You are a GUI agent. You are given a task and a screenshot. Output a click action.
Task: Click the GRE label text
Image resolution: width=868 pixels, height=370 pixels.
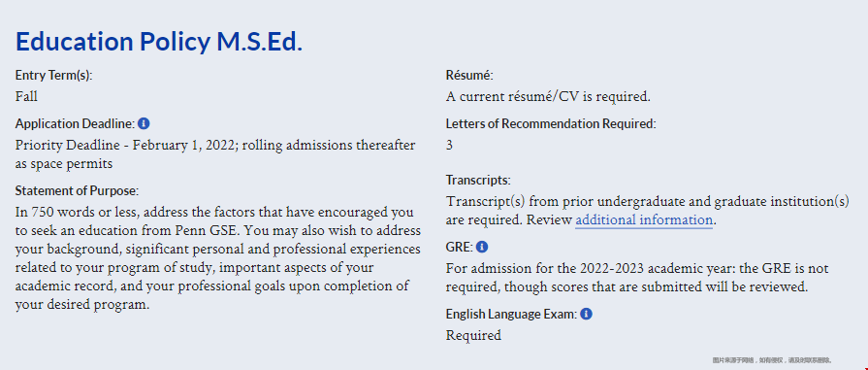click(x=460, y=247)
